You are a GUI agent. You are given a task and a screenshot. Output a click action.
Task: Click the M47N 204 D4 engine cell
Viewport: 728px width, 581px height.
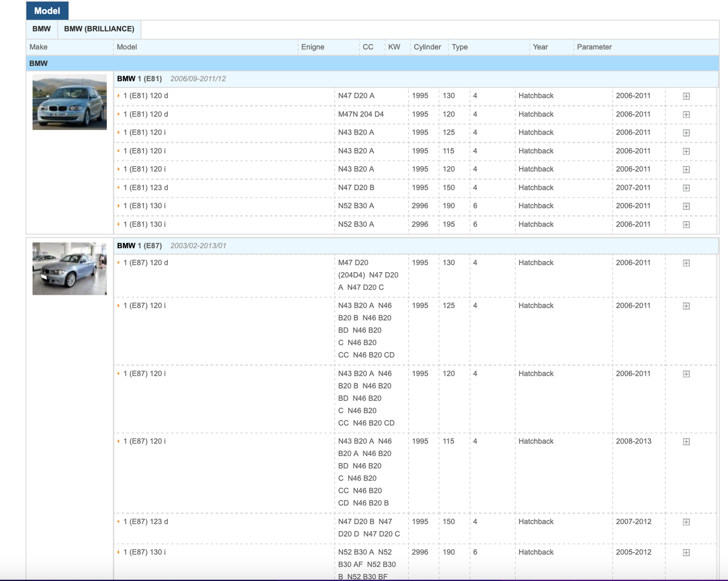pyautogui.click(x=361, y=114)
